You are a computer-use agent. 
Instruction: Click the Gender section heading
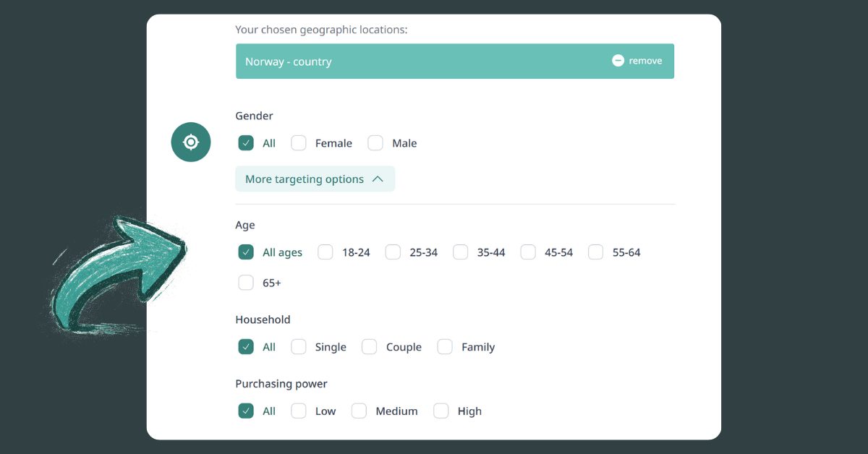pyautogui.click(x=255, y=116)
